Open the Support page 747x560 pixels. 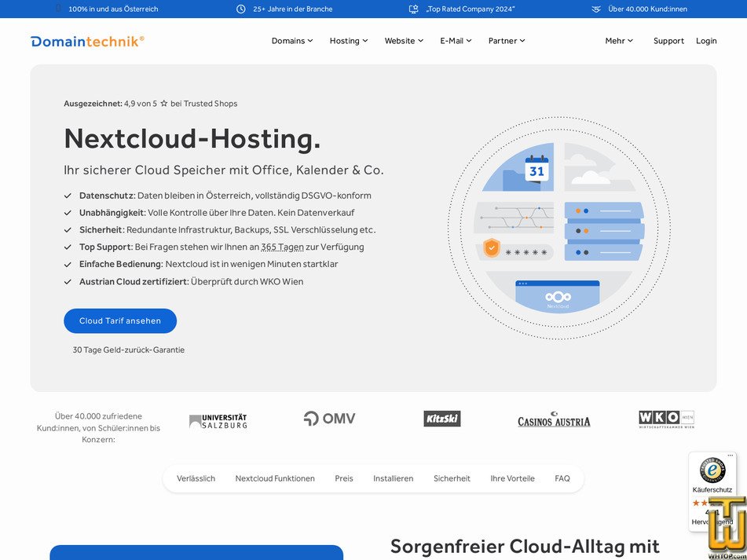pyautogui.click(x=668, y=41)
